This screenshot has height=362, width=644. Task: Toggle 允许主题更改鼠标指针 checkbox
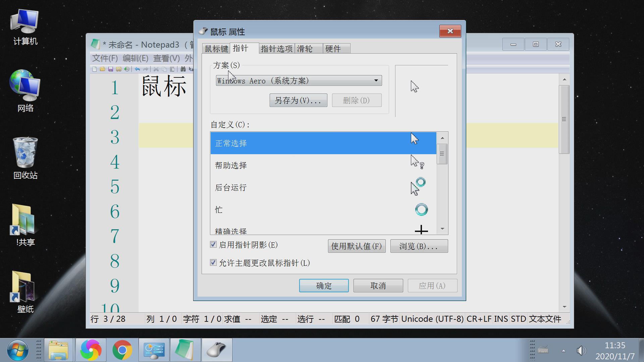213,263
